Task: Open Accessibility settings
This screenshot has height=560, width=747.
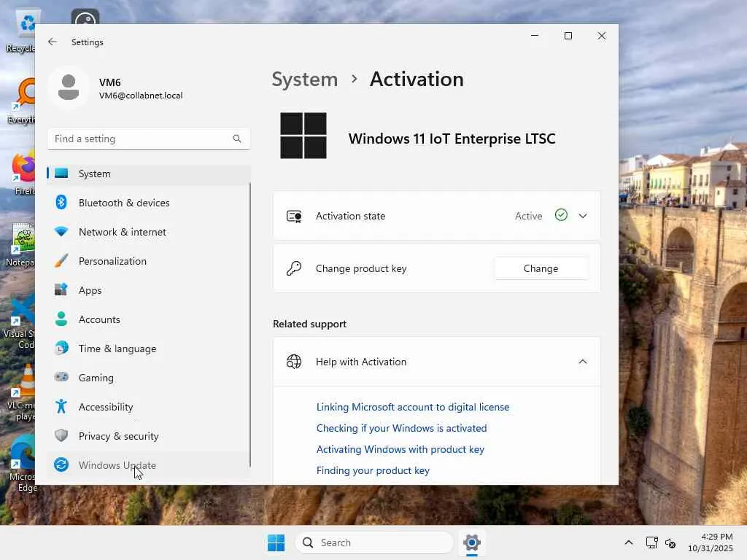Action: coord(149,407)
